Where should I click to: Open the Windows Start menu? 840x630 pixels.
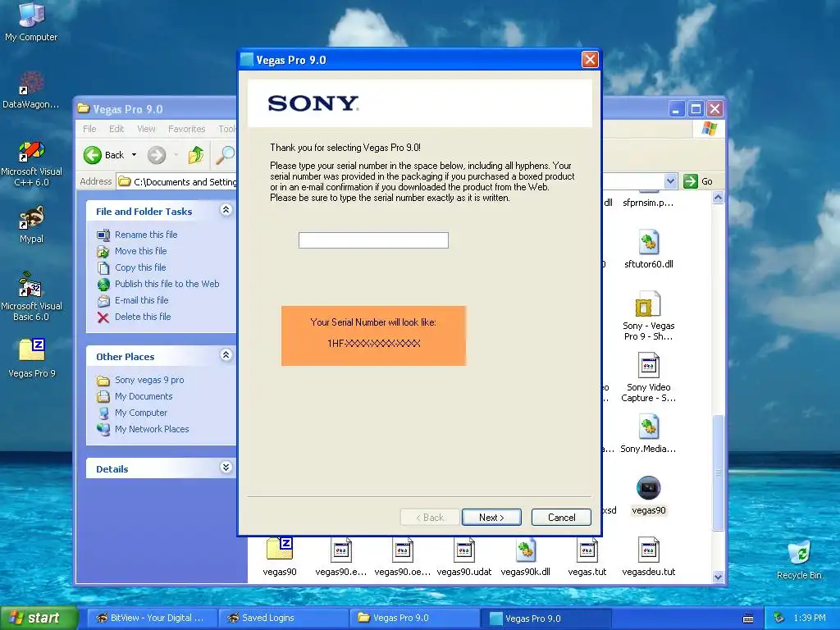(39, 618)
